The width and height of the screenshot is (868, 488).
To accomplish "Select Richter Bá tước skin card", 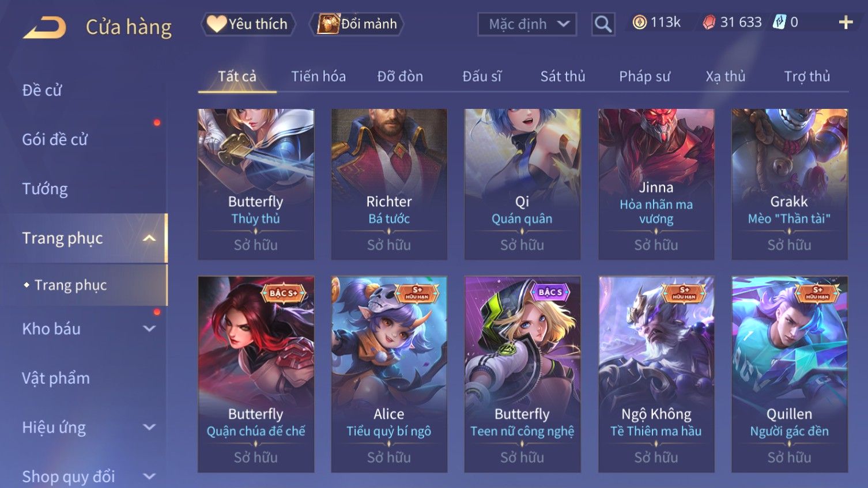I will tap(389, 184).
